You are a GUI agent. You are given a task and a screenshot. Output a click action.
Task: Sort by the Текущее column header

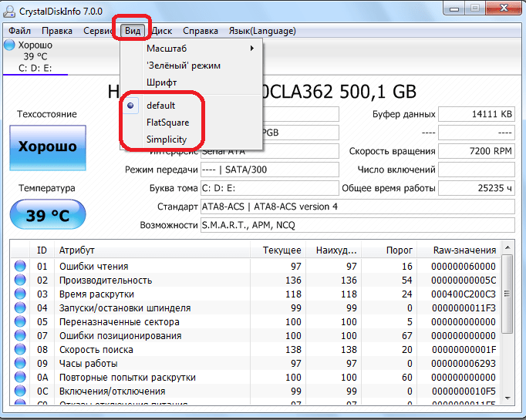278,250
